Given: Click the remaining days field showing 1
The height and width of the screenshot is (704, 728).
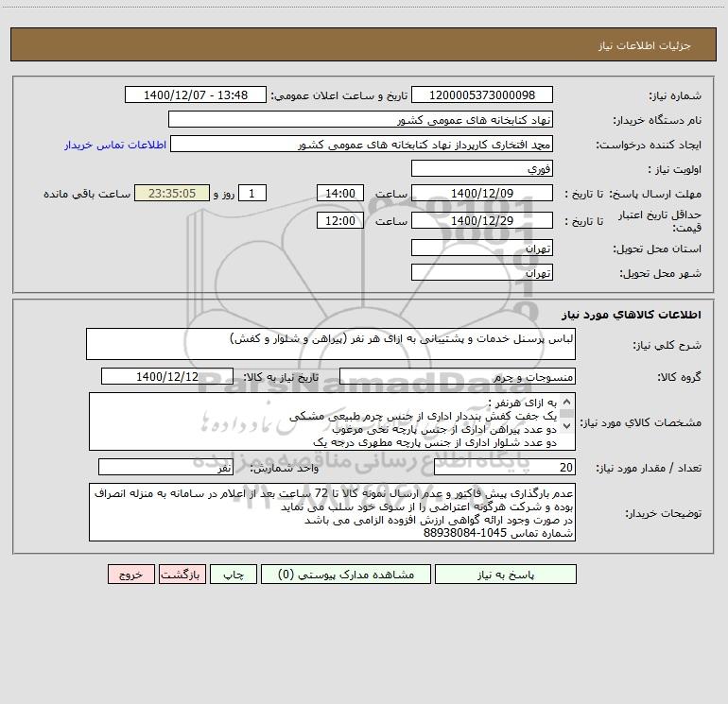Looking at the screenshot, I should (252, 193).
